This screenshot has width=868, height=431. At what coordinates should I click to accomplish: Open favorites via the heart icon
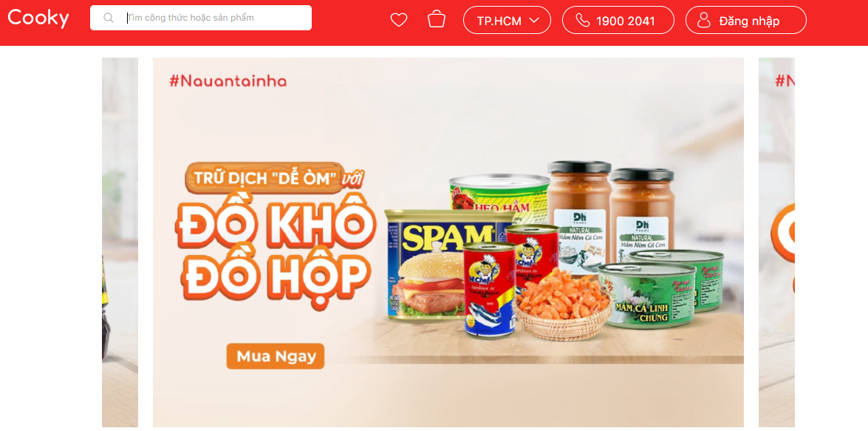tap(399, 20)
